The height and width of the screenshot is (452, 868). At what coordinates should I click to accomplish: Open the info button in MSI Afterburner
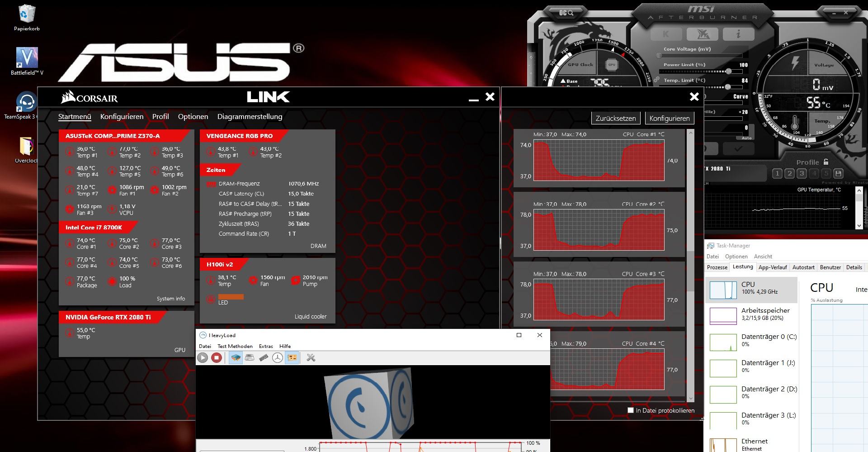pos(738,34)
